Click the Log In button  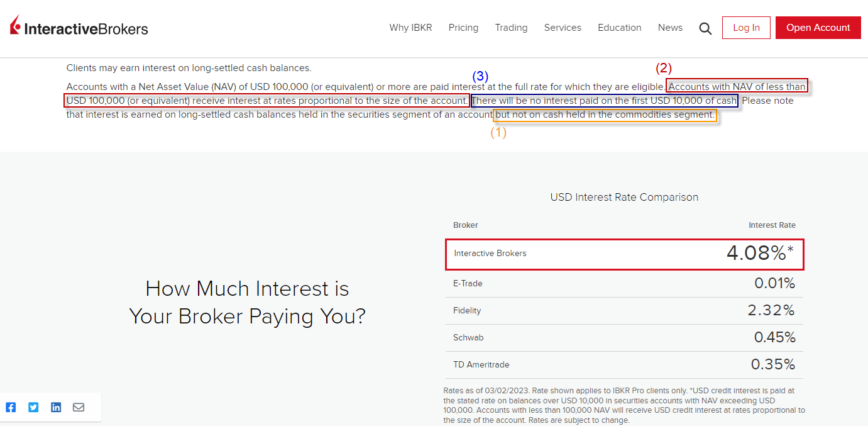tap(746, 28)
